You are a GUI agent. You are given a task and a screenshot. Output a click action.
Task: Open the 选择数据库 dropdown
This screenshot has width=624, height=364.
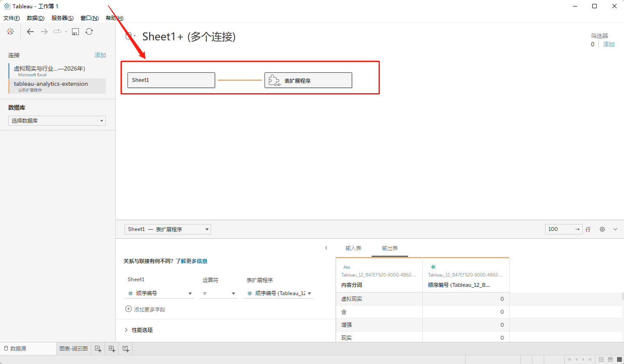57,121
